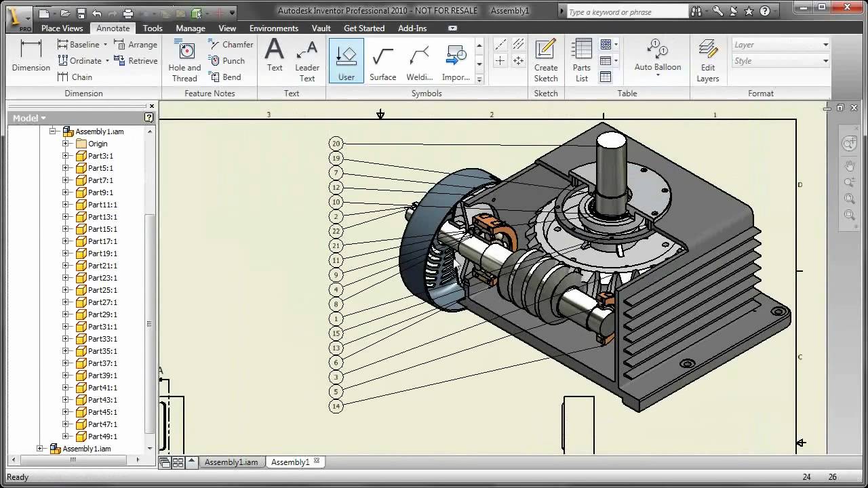Open the Style combo box
This screenshot has width=868, height=488.
[781, 61]
